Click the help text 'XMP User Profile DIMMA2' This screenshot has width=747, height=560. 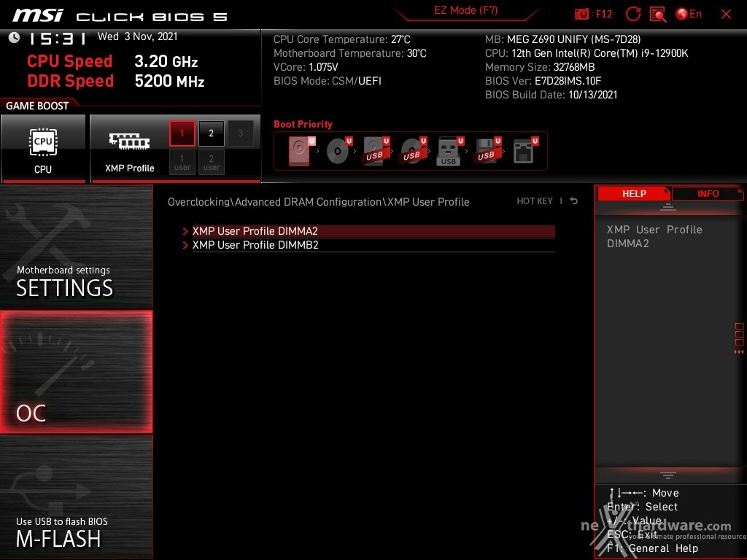click(x=654, y=237)
